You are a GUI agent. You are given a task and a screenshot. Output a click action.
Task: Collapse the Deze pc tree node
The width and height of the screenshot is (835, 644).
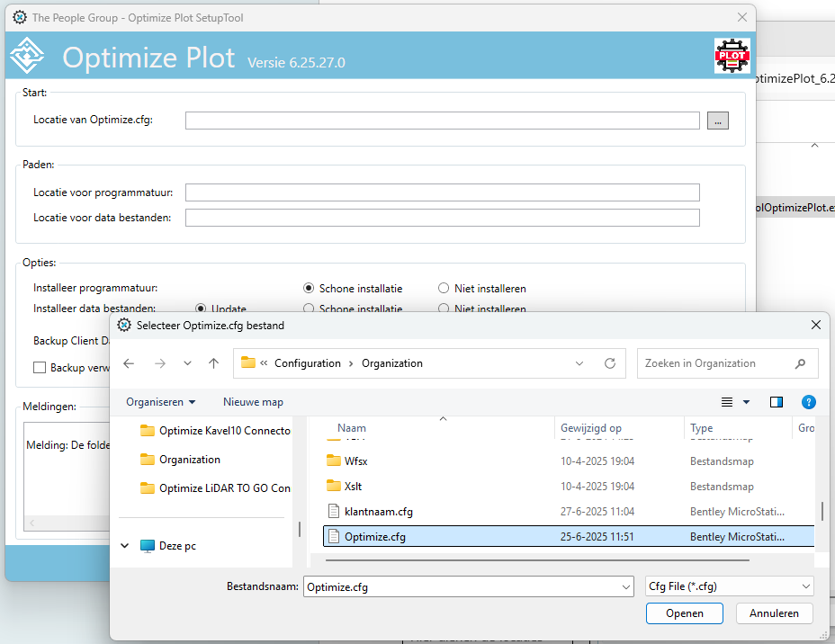(124, 546)
